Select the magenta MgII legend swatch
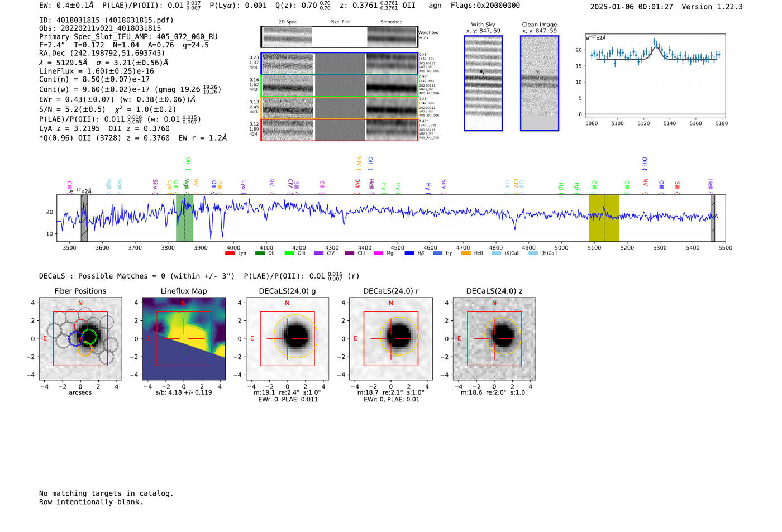The width and height of the screenshot is (782, 532). pos(378,253)
